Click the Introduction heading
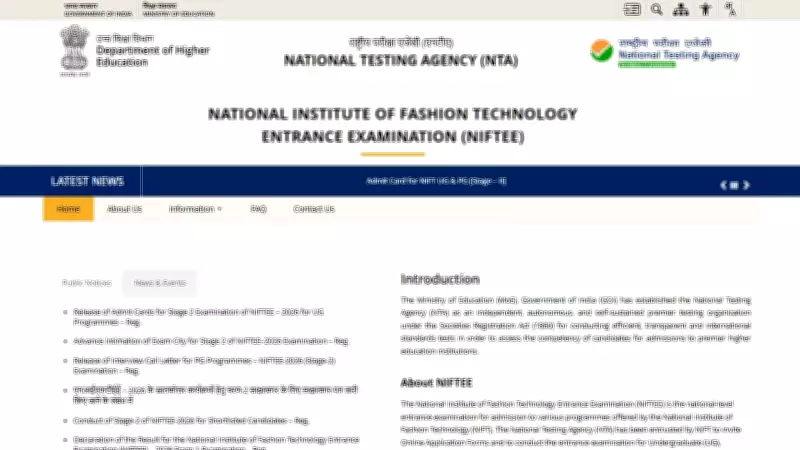The width and height of the screenshot is (800, 450). pyautogui.click(x=440, y=279)
